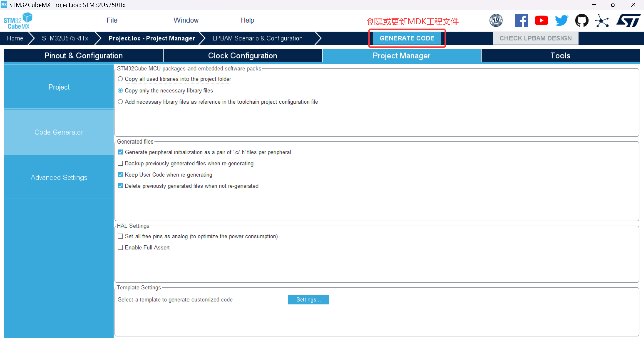Open the Advanced Settings side section

[x=59, y=177]
